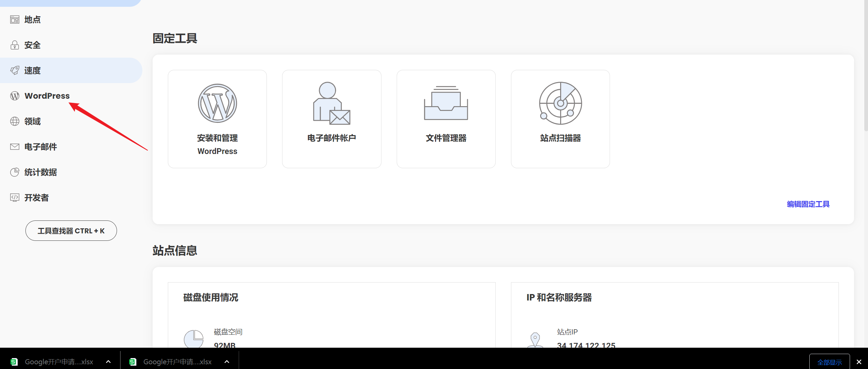Open the 地点 sidebar menu
Screen dimensions: 868x369
(x=33, y=20)
